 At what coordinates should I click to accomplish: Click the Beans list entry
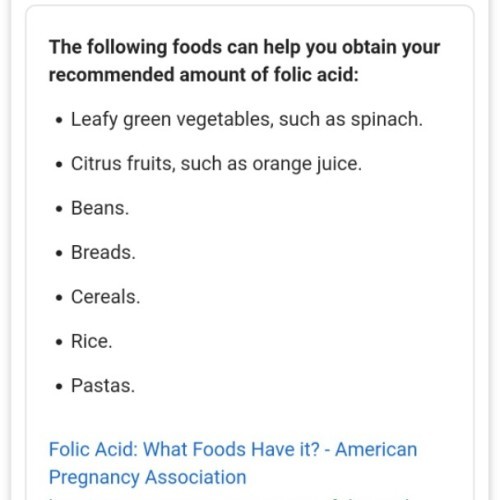click(x=100, y=208)
